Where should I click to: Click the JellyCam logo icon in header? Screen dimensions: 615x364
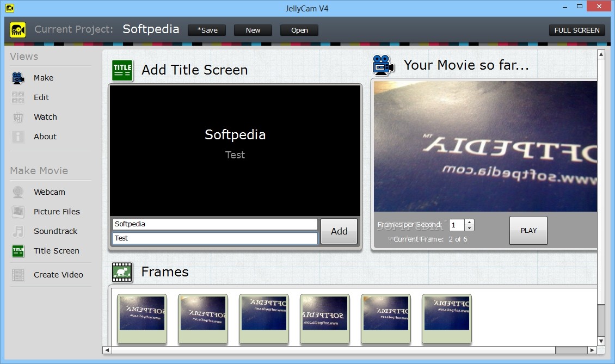17,30
